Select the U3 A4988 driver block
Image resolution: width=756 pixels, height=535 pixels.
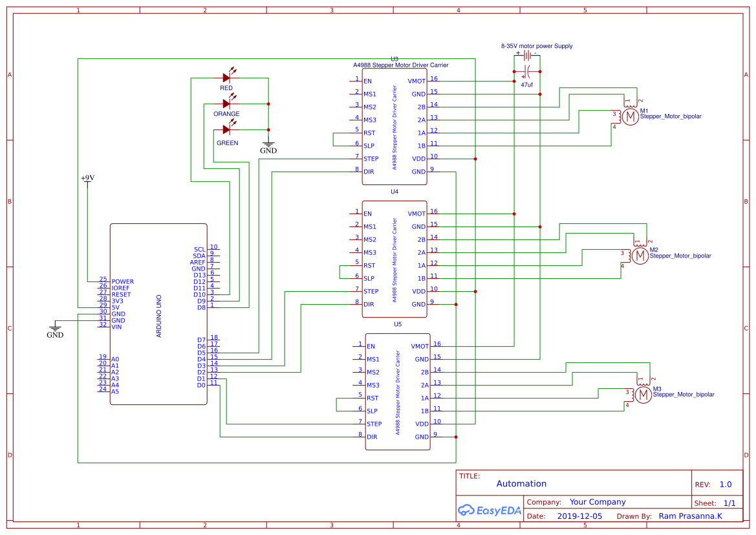[394, 126]
